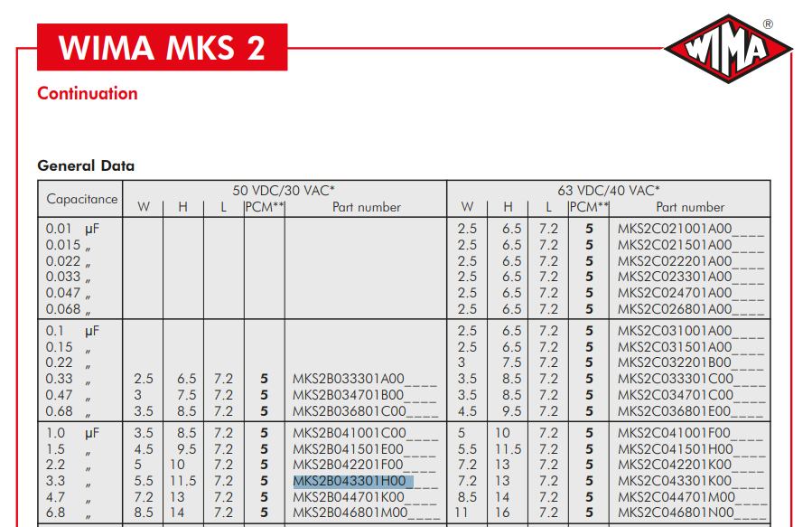Select part number MKS2C033301C00

[x=676, y=379]
